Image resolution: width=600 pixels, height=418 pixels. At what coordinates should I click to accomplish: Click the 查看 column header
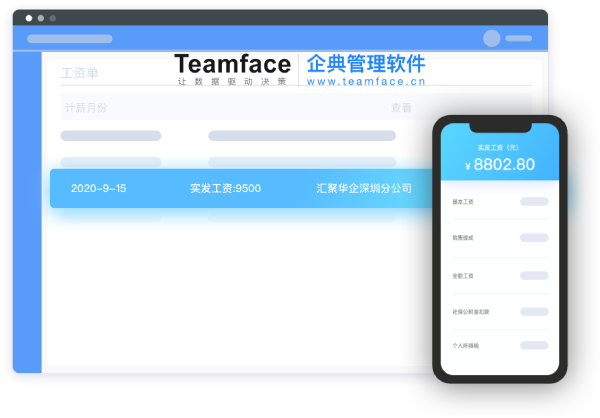coord(401,107)
